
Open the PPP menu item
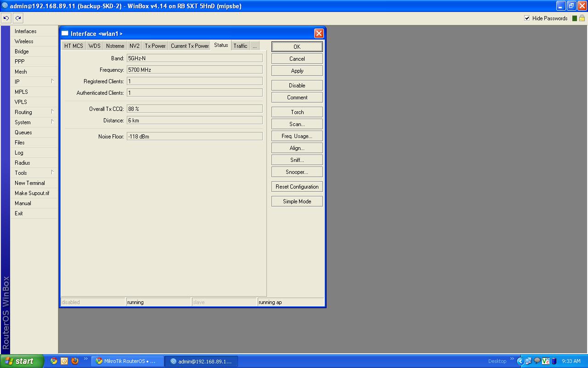(34, 62)
